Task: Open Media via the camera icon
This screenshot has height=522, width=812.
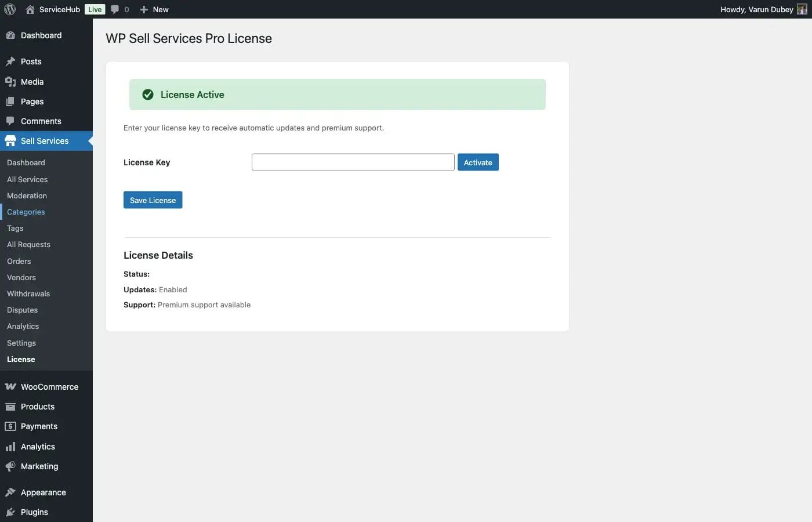Action: click(10, 81)
